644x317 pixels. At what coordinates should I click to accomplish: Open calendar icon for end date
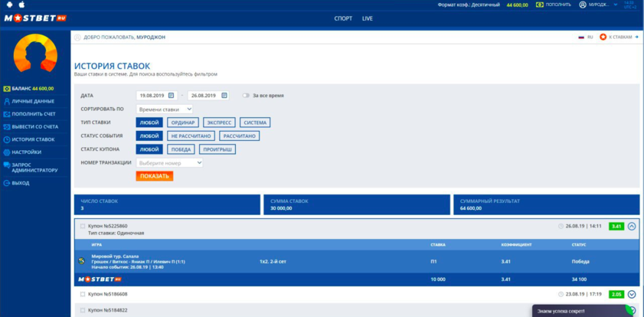pyautogui.click(x=224, y=95)
